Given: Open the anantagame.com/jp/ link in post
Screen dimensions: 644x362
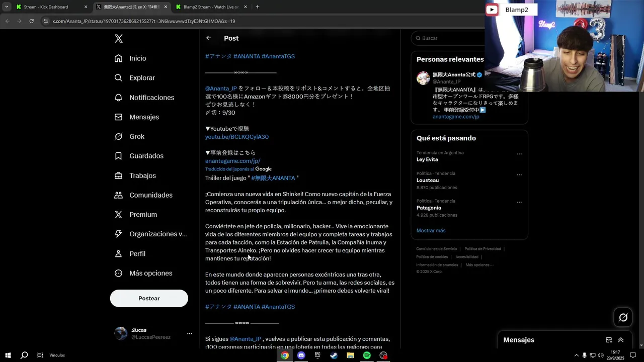Looking at the screenshot, I should (232, 161).
